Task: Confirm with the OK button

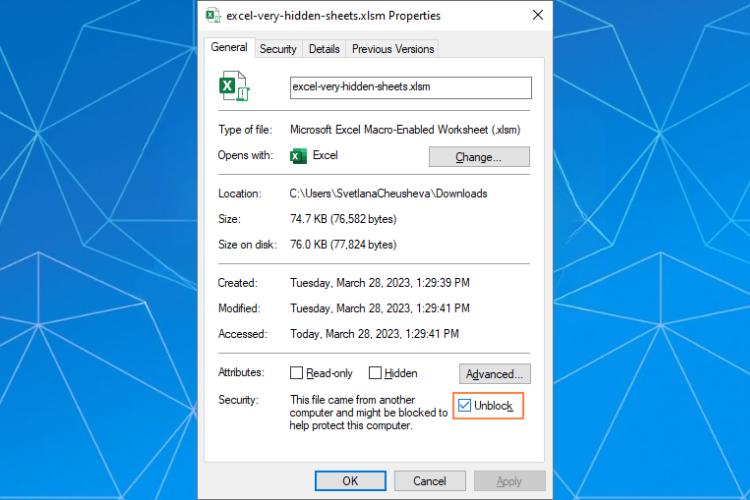Action: pyautogui.click(x=350, y=481)
